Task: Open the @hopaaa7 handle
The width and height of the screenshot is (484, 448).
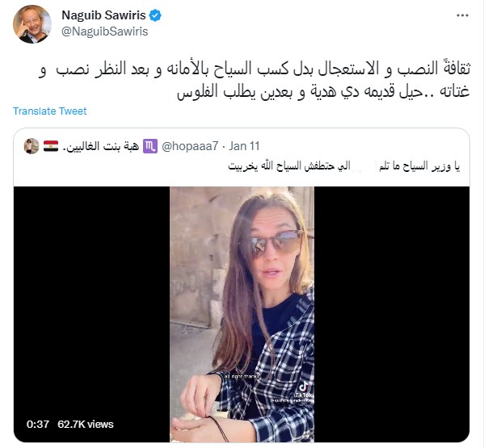Action: [x=190, y=146]
